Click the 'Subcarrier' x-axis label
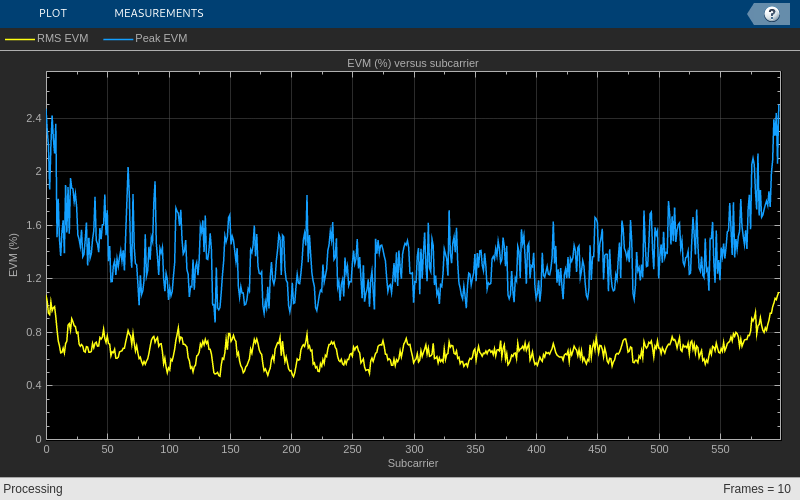 click(412, 463)
